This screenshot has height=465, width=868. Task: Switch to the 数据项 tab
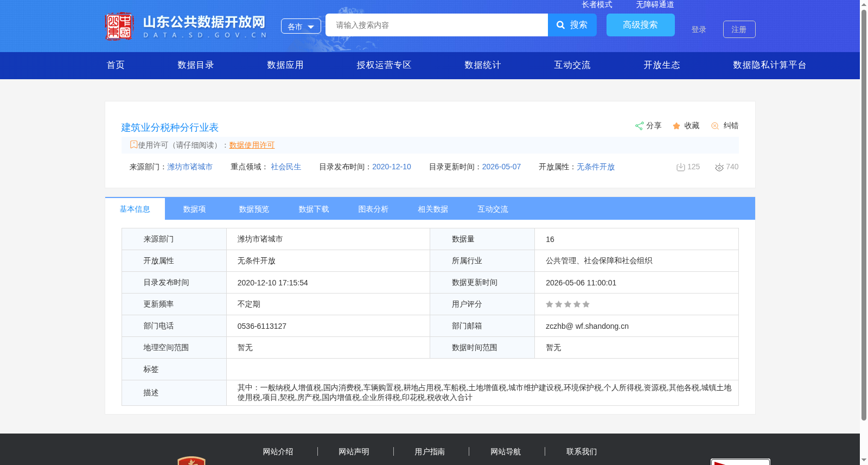pos(195,209)
